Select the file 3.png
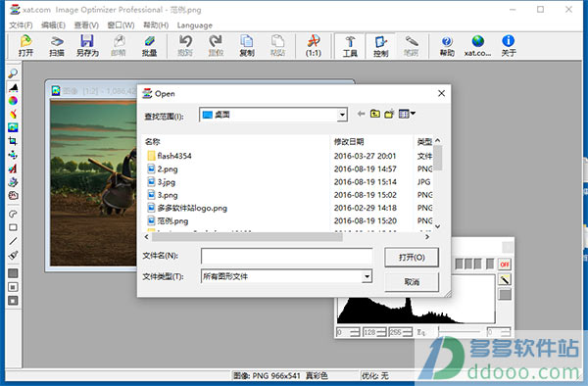 coord(163,195)
